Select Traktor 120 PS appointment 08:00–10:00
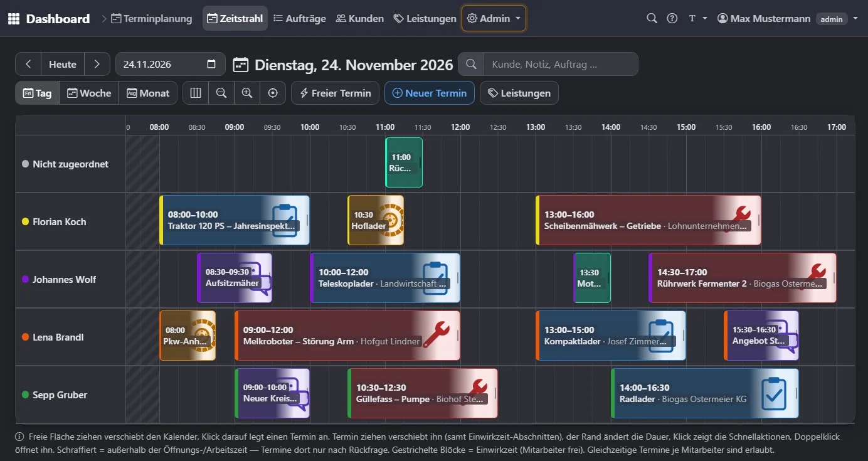This screenshot has width=868, height=461. click(x=235, y=220)
